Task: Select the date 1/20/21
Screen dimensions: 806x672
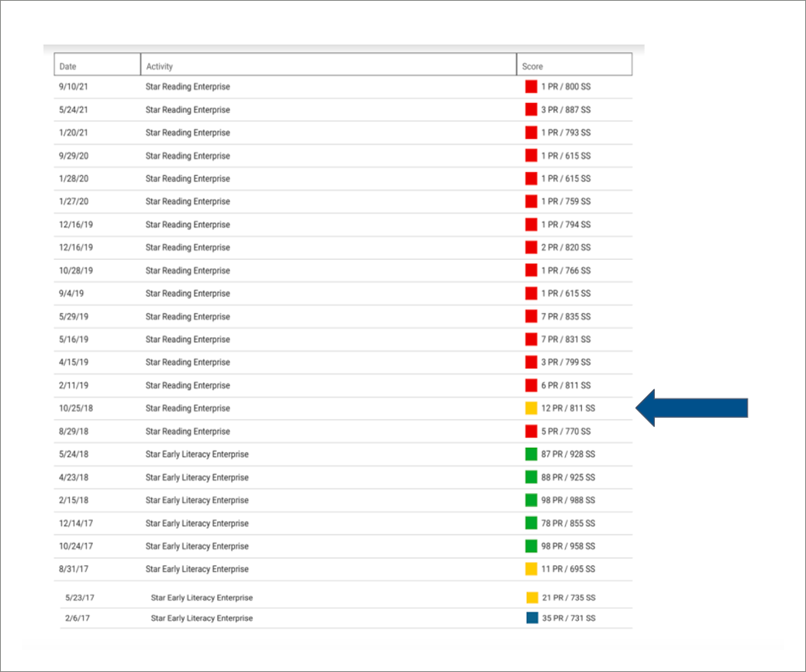Action: [x=74, y=133]
